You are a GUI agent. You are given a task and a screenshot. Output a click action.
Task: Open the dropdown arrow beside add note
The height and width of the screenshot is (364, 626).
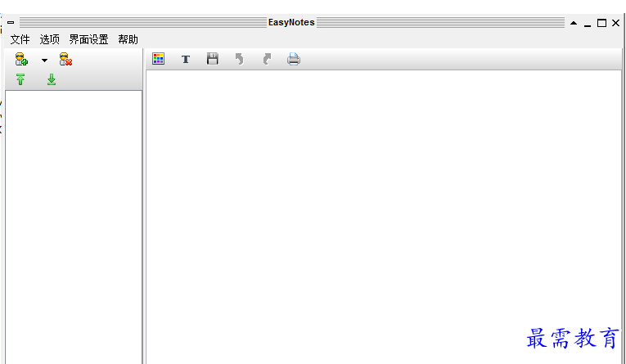(44, 61)
